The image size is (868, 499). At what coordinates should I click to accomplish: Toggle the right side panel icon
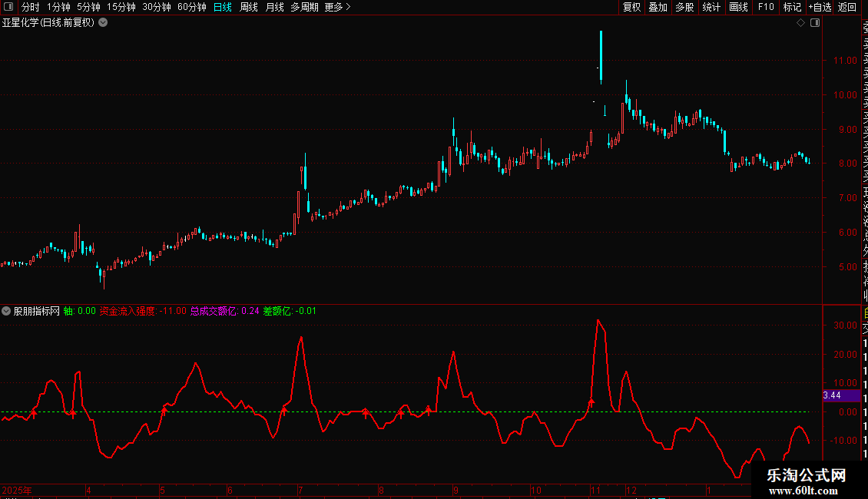click(x=815, y=23)
